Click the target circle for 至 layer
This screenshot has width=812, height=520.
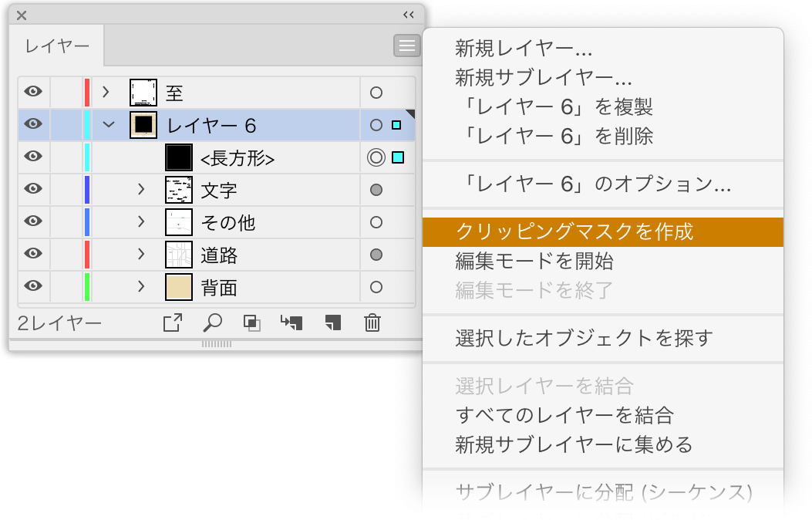(376, 93)
